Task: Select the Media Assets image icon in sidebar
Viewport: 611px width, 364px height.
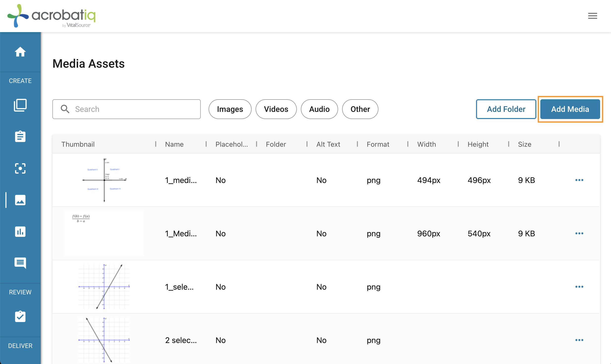Action: (20, 200)
